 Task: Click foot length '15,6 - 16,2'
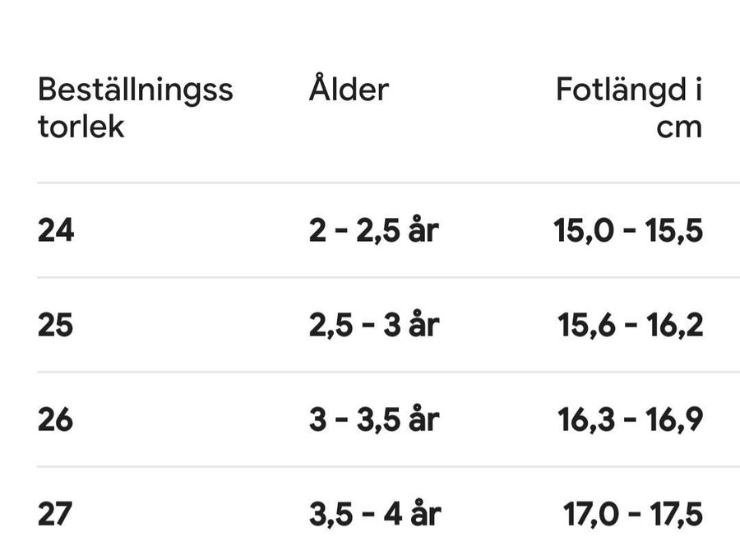click(631, 326)
